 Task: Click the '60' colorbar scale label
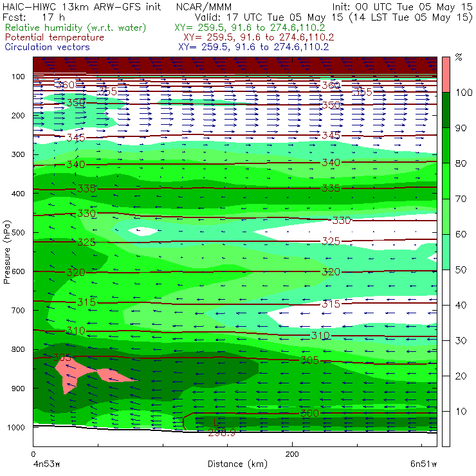tap(461, 234)
